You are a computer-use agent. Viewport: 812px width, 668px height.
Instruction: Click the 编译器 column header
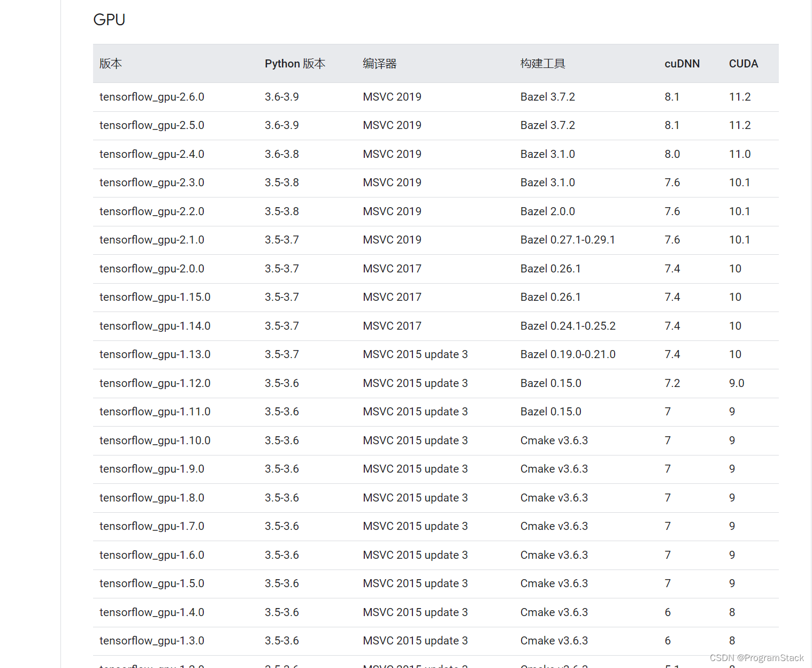380,64
